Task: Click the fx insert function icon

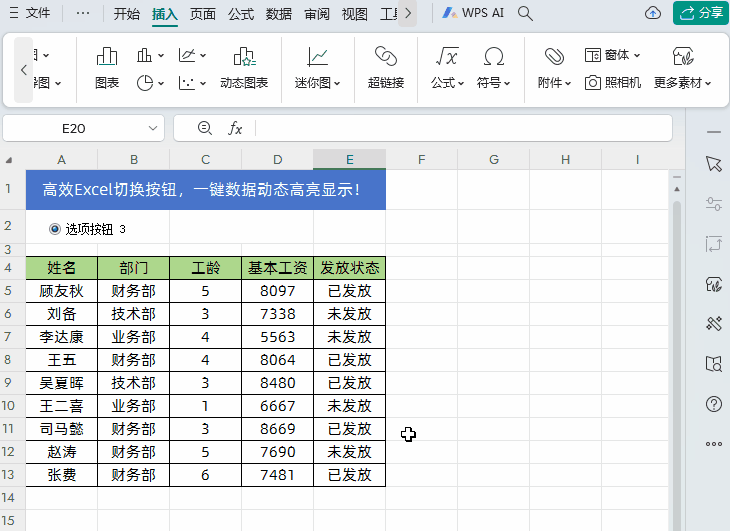Action: click(x=235, y=128)
